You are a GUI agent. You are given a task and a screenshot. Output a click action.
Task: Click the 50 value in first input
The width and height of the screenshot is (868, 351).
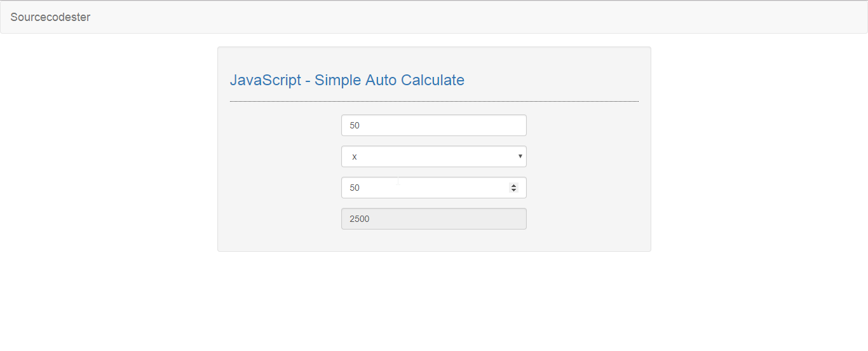coord(355,125)
